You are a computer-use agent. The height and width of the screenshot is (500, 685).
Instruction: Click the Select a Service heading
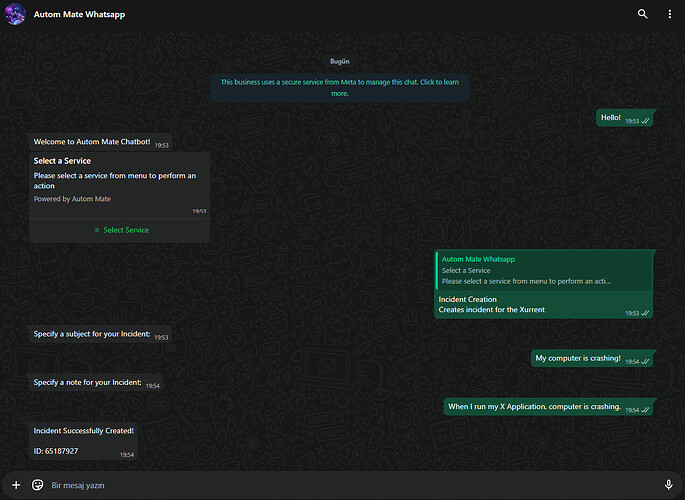click(x=62, y=161)
